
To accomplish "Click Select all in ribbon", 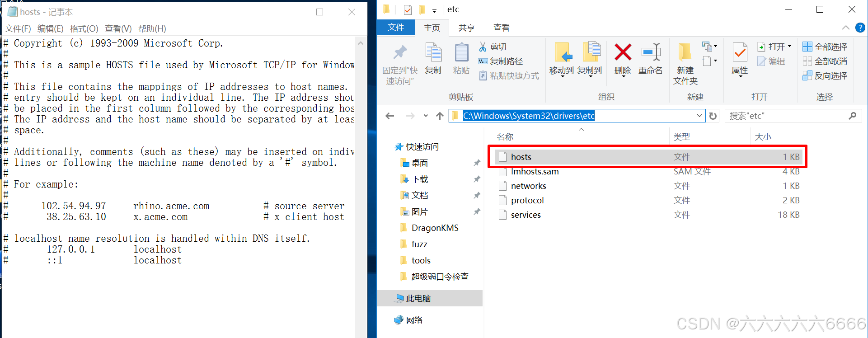I will [825, 47].
